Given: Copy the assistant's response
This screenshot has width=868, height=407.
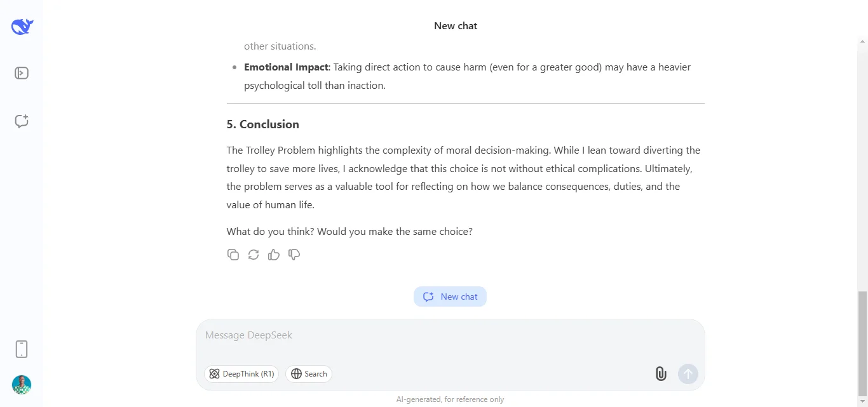Looking at the screenshot, I should click(x=233, y=254).
